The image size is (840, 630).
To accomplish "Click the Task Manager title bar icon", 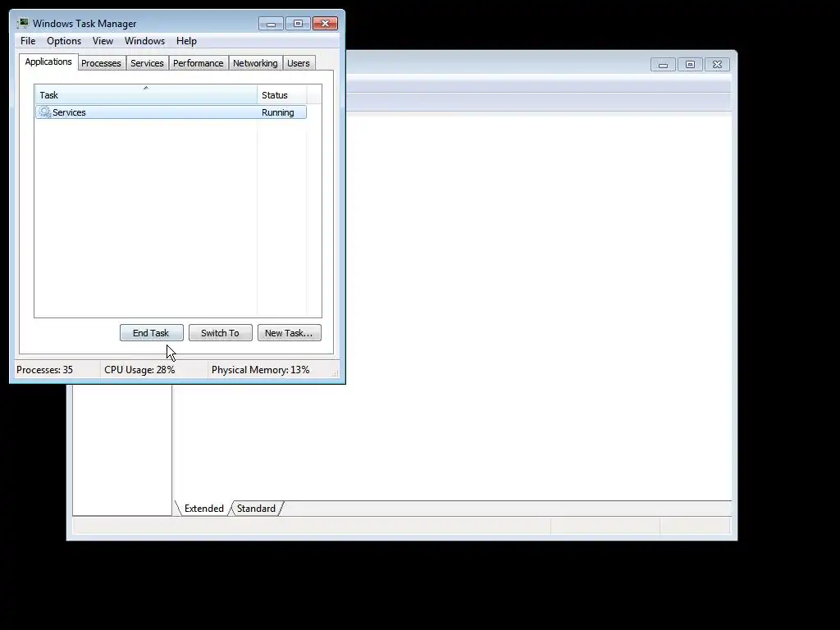I will (23, 24).
